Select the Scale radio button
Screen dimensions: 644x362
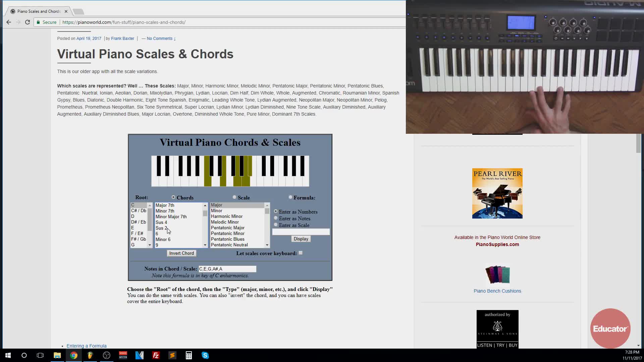[234, 197]
